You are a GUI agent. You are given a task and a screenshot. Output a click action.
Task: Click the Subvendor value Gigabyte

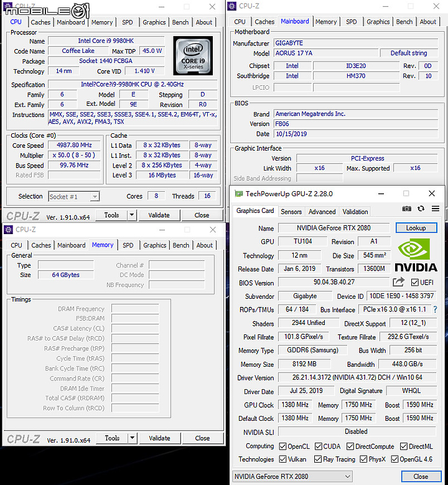tap(304, 296)
